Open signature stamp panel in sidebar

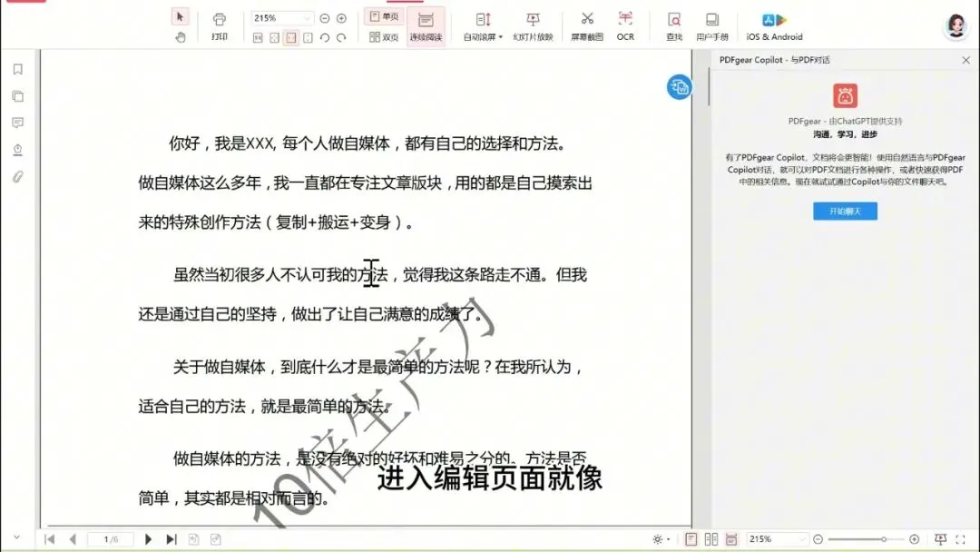point(18,150)
